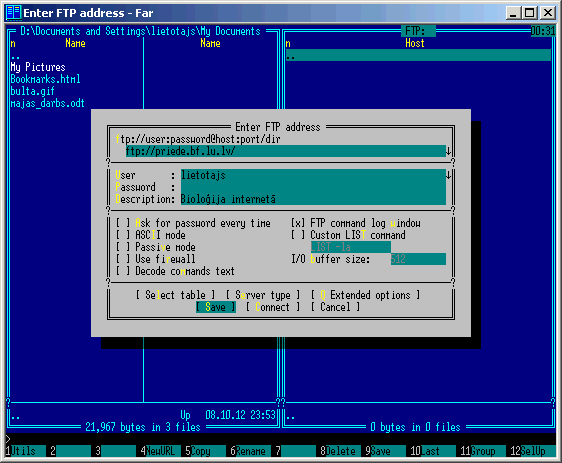Toggle Use firewall option
Viewport: 562px width, 463px height.
(x=156, y=259)
